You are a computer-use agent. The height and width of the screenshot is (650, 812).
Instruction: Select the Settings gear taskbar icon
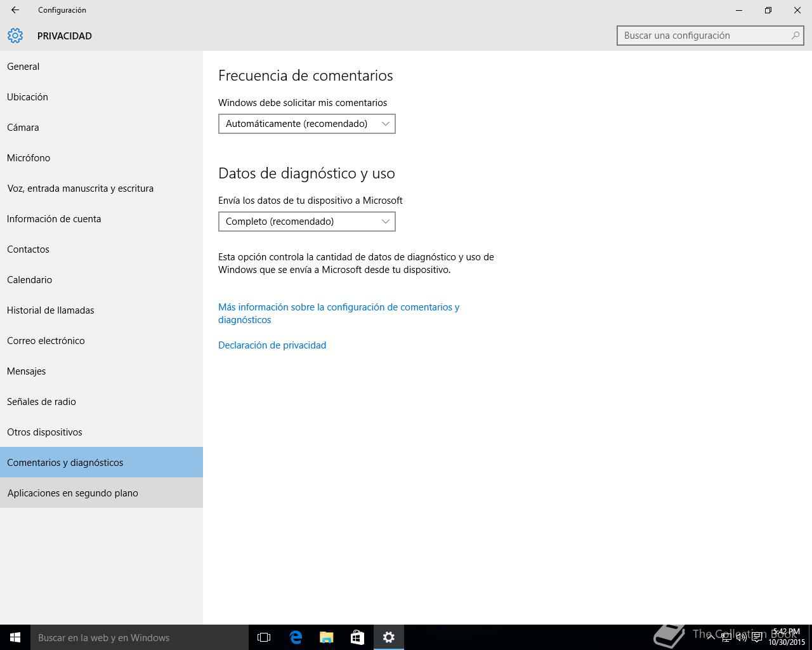tap(389, 637)
